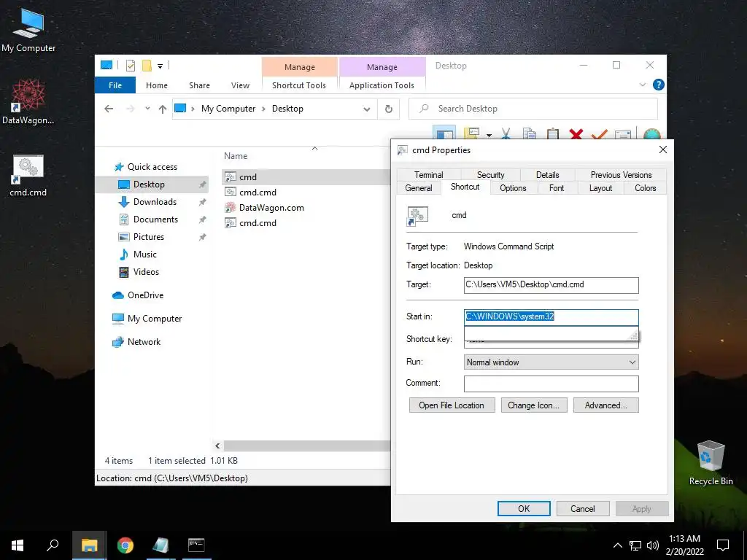Click the red X Delete toolbar icon

point(576,134)
